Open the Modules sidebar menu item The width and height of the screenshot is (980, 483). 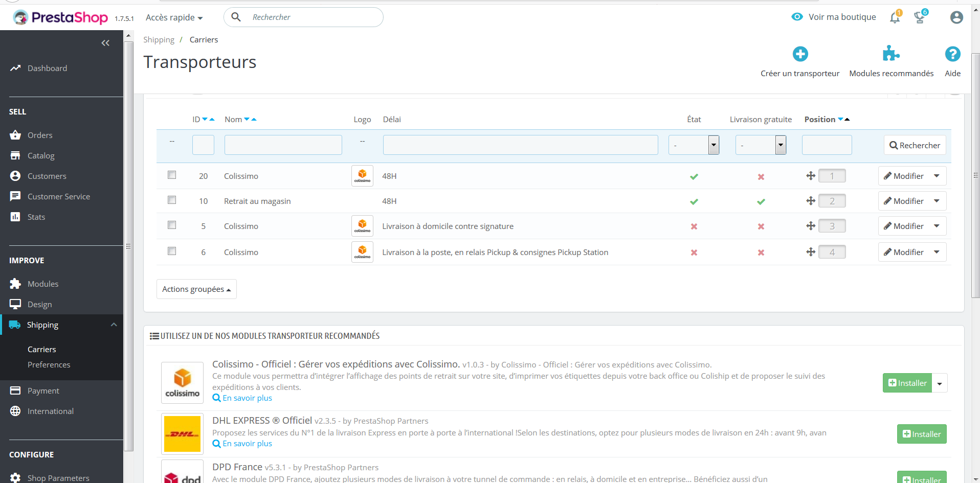(43, 284)
